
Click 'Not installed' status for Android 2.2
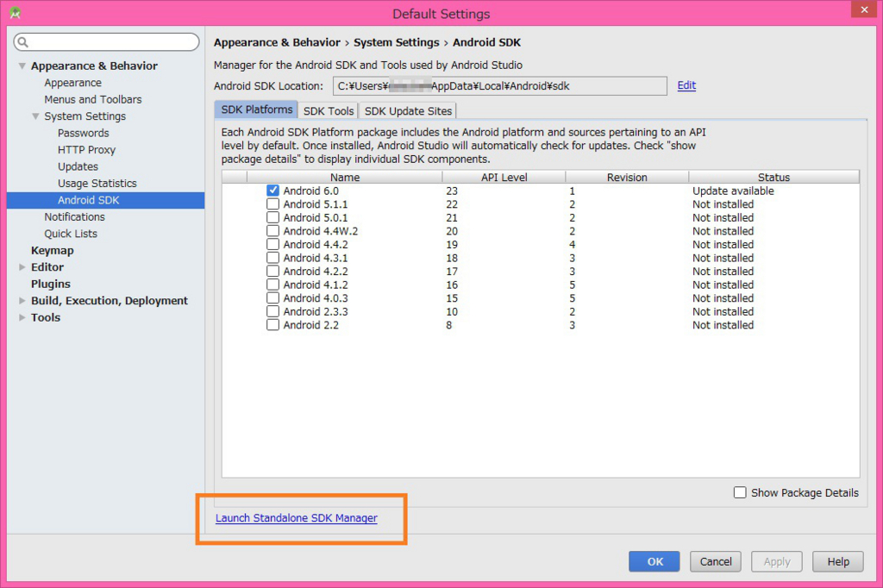point(723,325)
